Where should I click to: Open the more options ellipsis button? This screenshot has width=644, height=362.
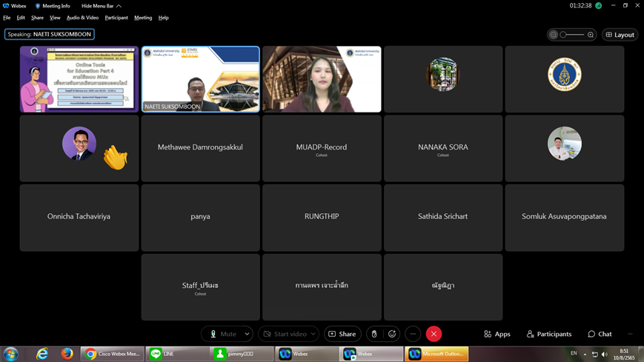[x=413, y=334]
